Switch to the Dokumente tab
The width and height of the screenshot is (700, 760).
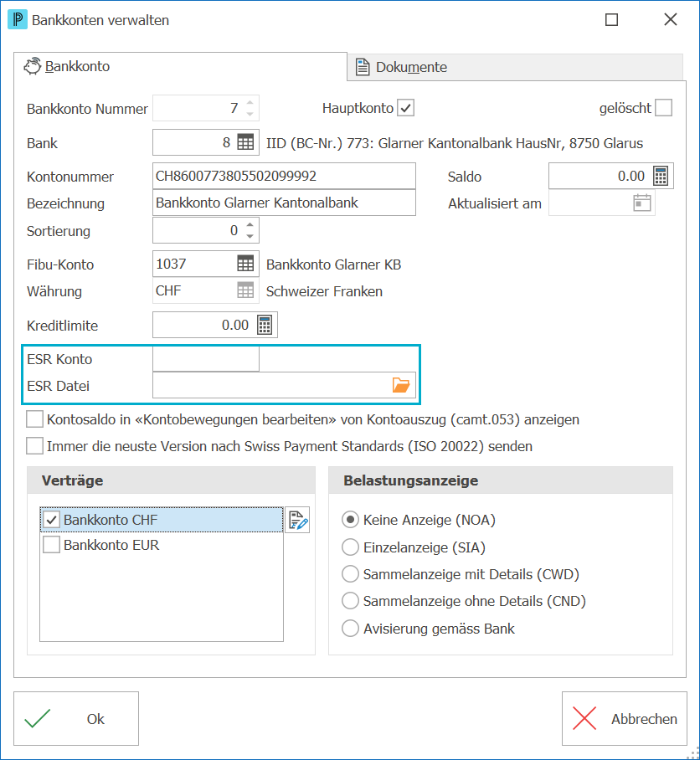515,67
